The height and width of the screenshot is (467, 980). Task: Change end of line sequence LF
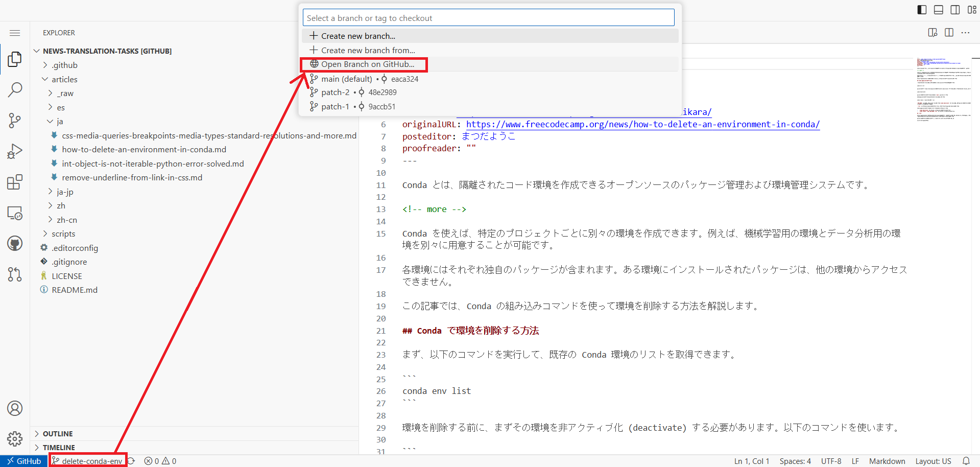855,461
